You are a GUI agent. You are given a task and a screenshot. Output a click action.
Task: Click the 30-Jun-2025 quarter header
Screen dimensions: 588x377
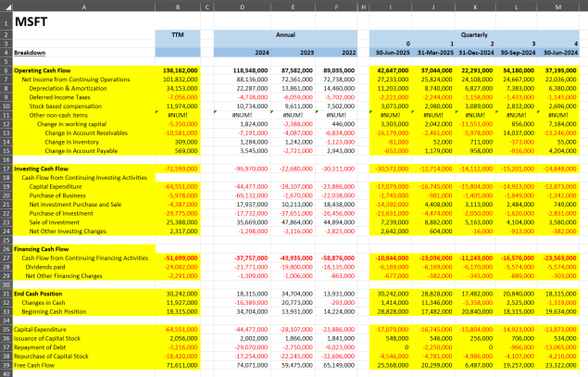(391, 53)
